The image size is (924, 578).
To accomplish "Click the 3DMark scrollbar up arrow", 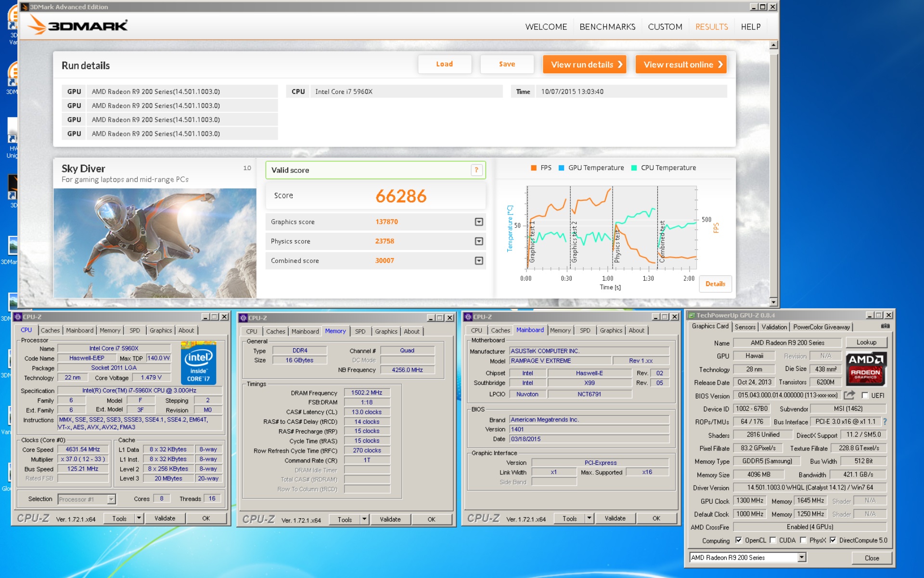I will [x=773, y=45].
